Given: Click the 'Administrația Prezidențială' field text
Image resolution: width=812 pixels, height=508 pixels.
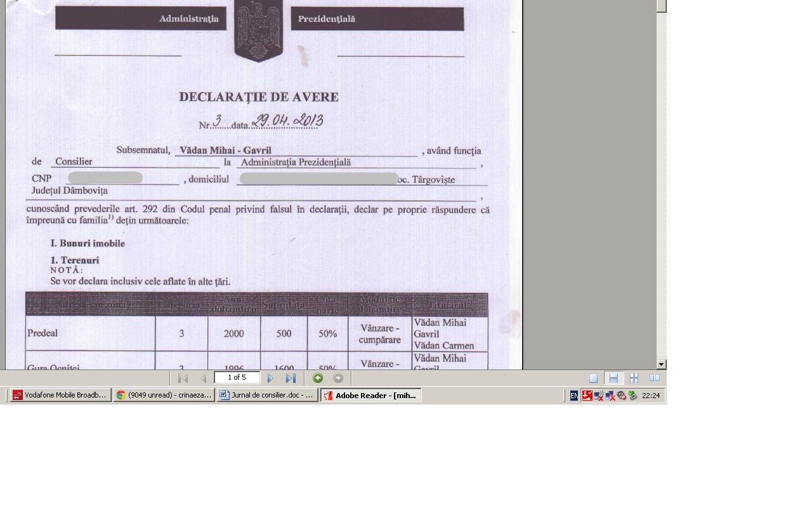Looking at the screenshot, I should tap(296, 163).
